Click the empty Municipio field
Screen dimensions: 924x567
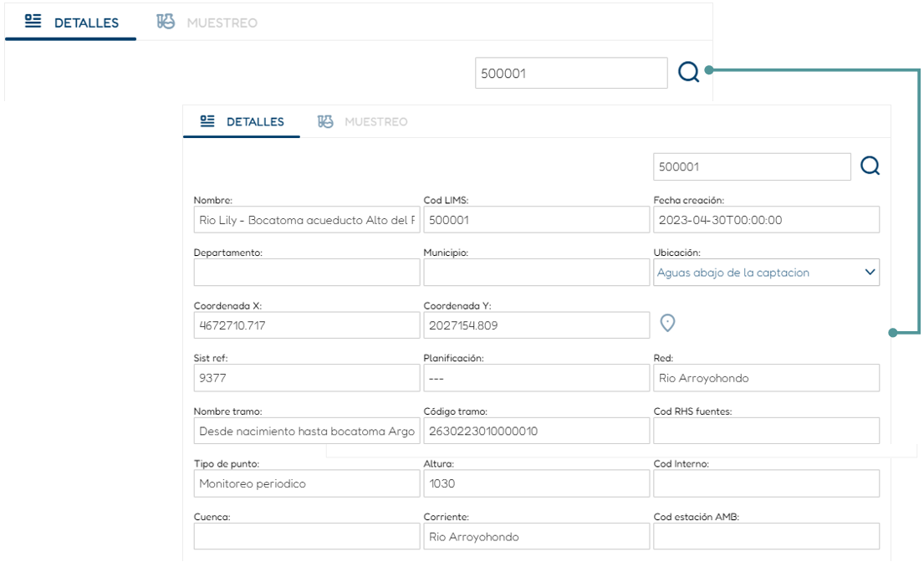tap(536, 273)
